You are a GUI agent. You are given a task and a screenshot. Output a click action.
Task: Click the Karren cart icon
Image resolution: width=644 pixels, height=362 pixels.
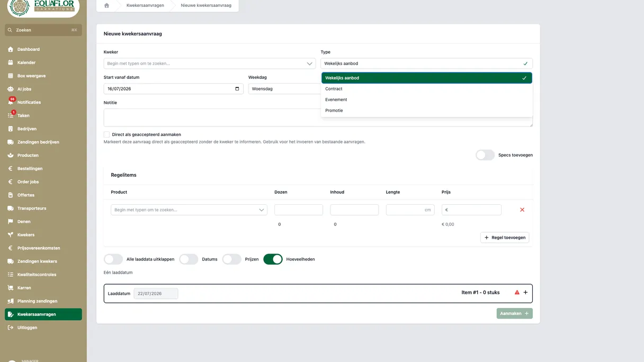(x=10, y=287)
